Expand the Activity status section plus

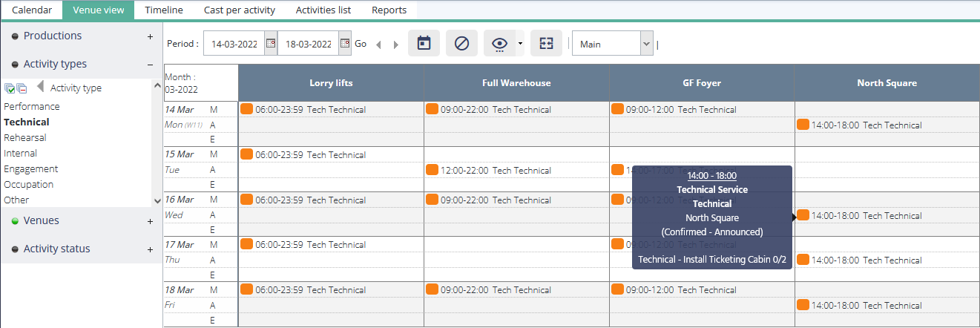coord(150,249)
